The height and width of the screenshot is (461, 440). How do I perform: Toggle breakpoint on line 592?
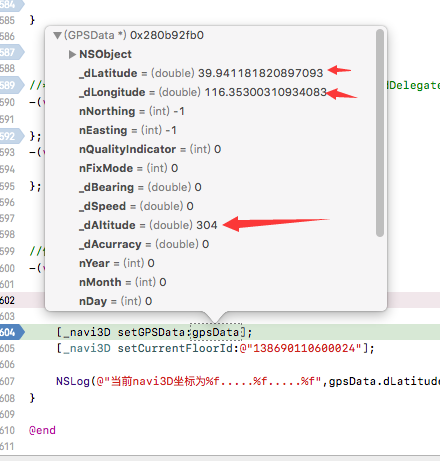pos(12,136)
